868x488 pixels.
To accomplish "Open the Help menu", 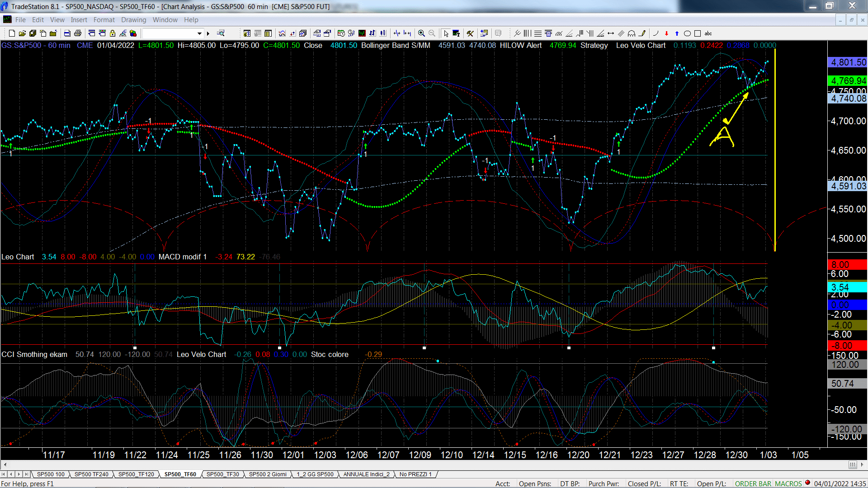I will pyautogui.click(x=191, y=20).
